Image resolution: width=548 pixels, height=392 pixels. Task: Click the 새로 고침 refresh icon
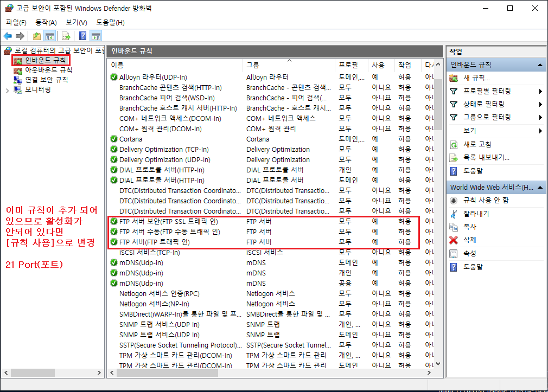453,144
